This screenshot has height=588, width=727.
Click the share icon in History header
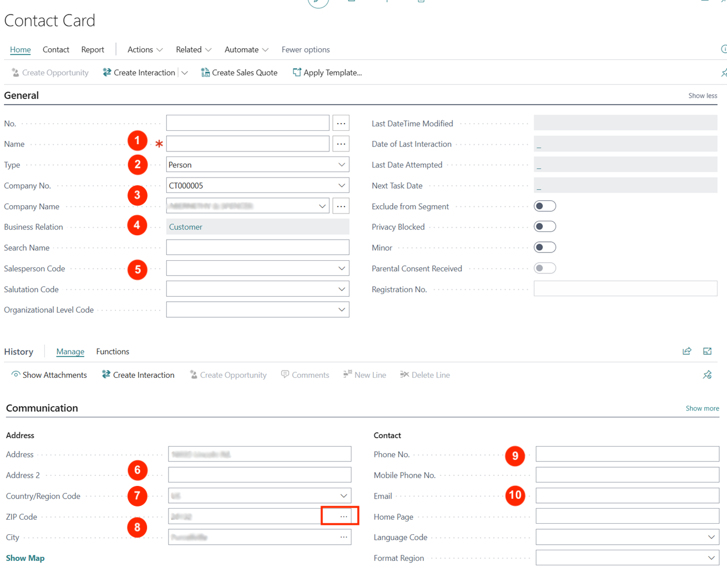click(687, 351)
